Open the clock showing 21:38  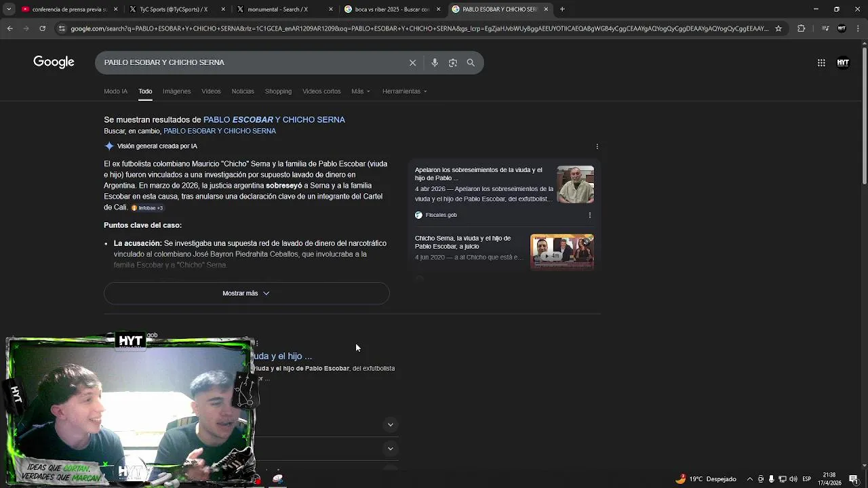point(829,479)
